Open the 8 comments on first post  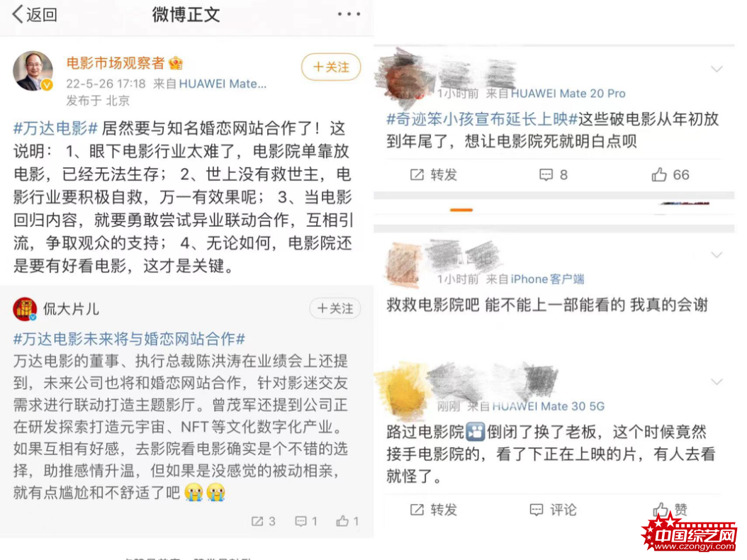pos(553,175)
